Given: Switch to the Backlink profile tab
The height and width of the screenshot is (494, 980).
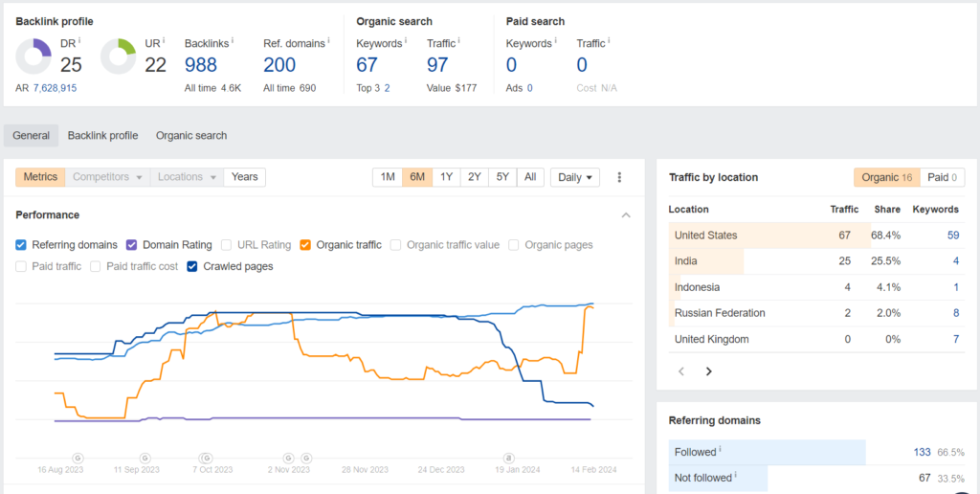Looking at the screenshot, I should [103, 135].
